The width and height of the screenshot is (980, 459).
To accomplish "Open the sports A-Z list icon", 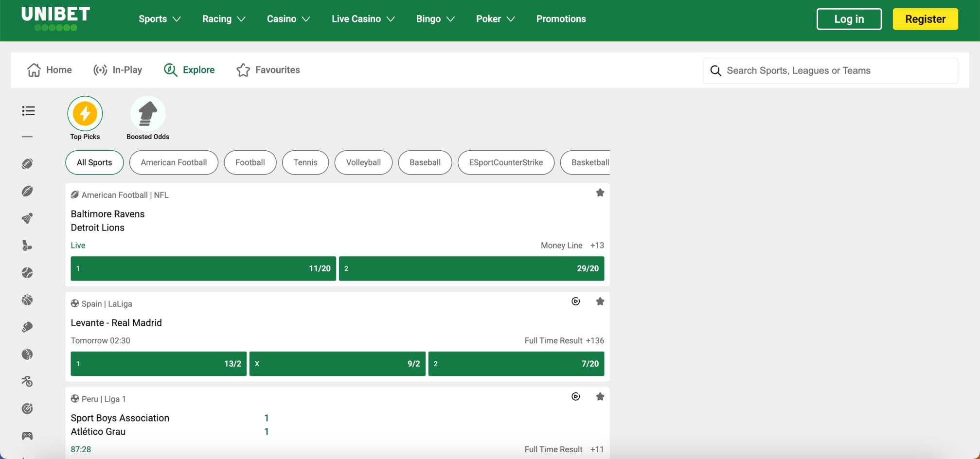I will [x=28, y=111].
